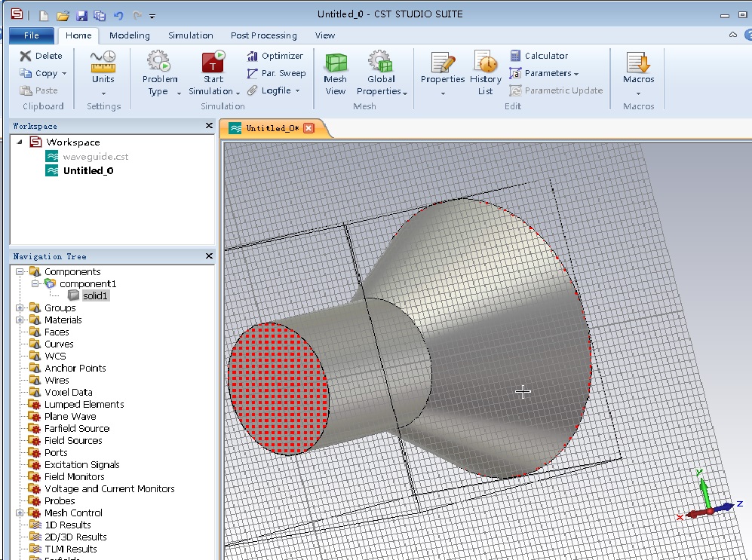
Task: Switch to the Home ribbon tab
Action: pyautogui.click(x=78, y=35)
